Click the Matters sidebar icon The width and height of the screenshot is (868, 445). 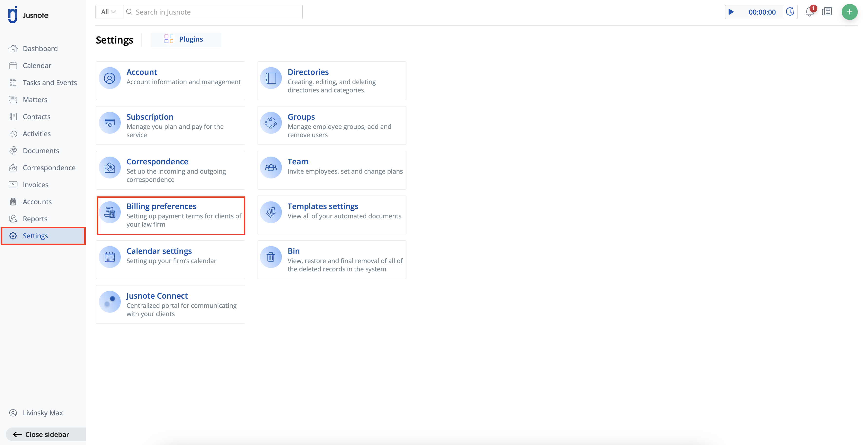[x=13, y=100]
